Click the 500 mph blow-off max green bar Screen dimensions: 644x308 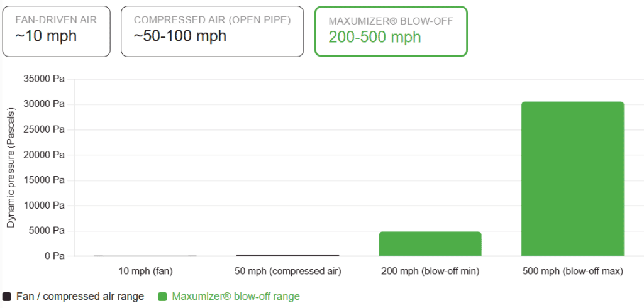pos(572,179)
